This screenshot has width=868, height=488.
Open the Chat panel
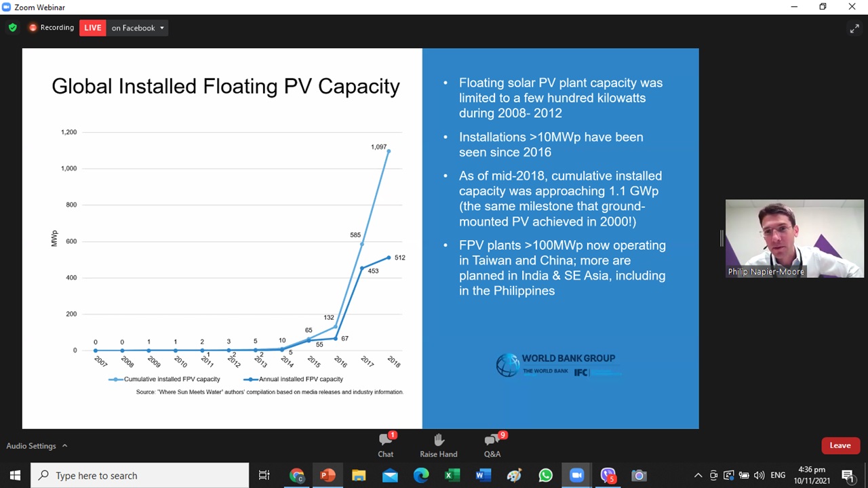(x=385, y=445)
